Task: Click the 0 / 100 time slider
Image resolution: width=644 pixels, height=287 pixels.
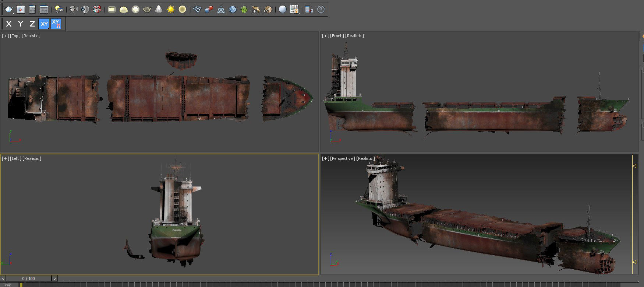Action: (x=28, y=279)
